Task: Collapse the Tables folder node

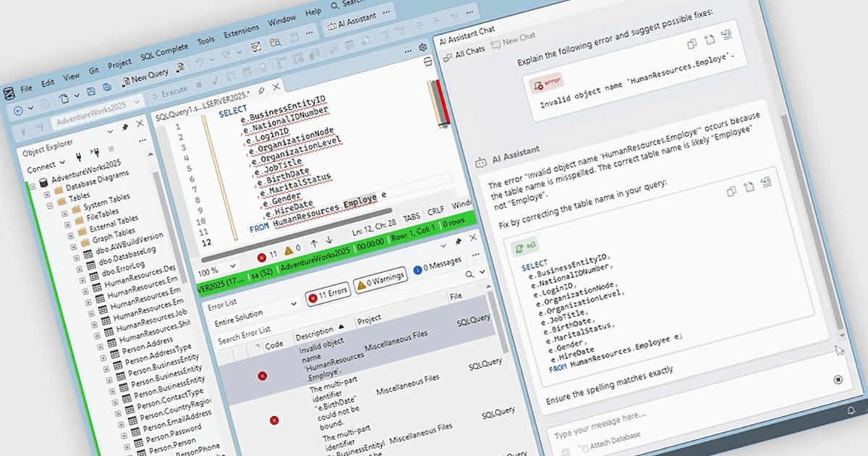Action: [x=49, y=206]
